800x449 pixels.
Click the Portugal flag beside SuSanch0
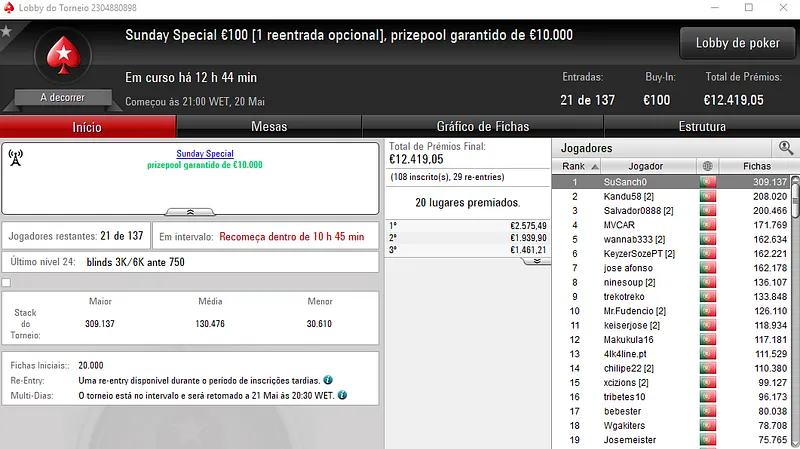point(708,183)
